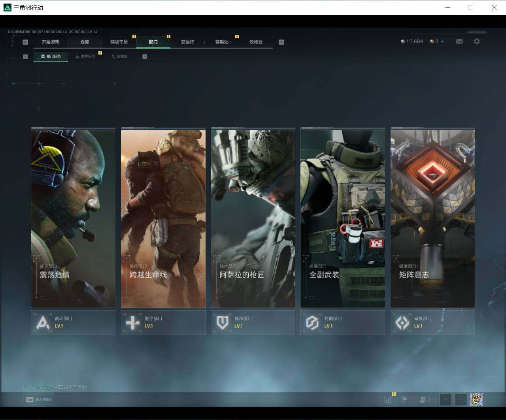Close the 三角洲行动 window

(494, 8)
